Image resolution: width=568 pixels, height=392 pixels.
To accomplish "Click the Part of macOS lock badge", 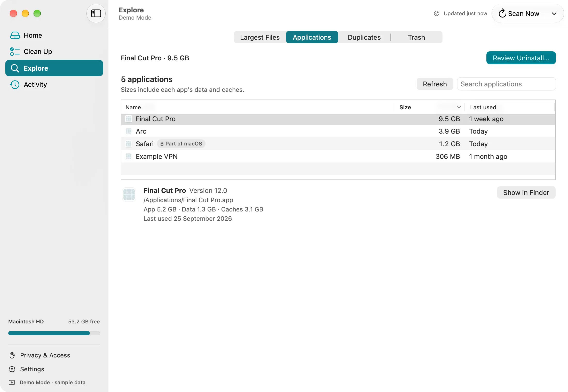I will click(181, 144).
